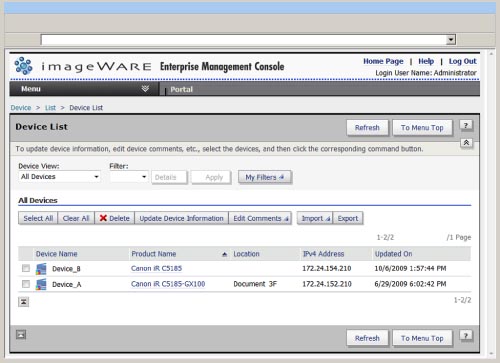Open the browser address bar dropdown arrow
The width and height of the screenshot is (500, 363).
pos(451,40)
